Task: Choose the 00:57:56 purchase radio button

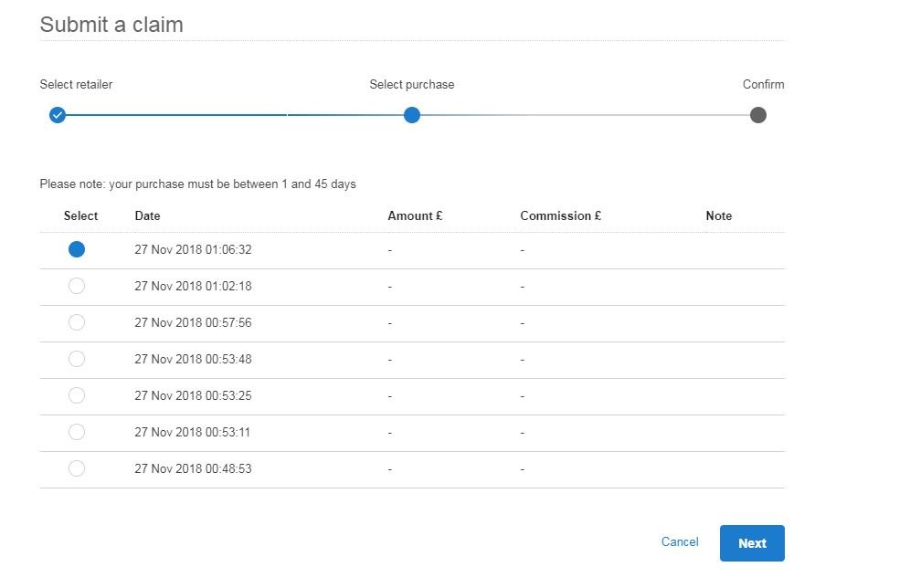Action: (77, 322)
